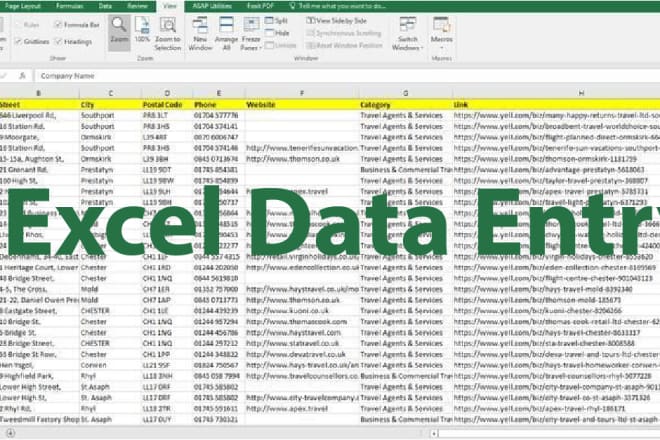This screenshot has width=660, height=440.
Task: Click the http://www.statravel.co.uk website cell
Action: (x=302, y=344)
